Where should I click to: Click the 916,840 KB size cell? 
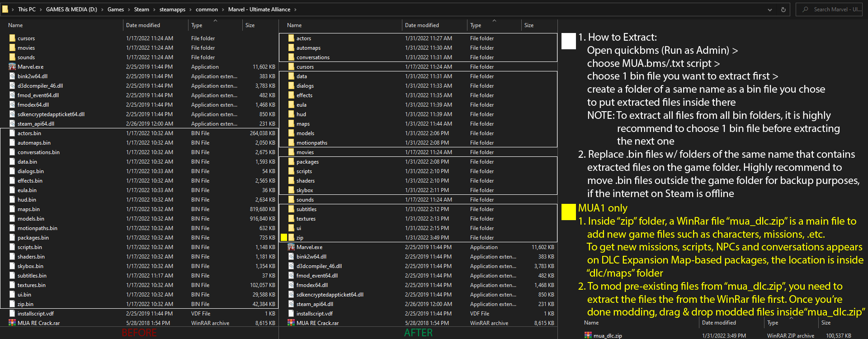(263, 219)
